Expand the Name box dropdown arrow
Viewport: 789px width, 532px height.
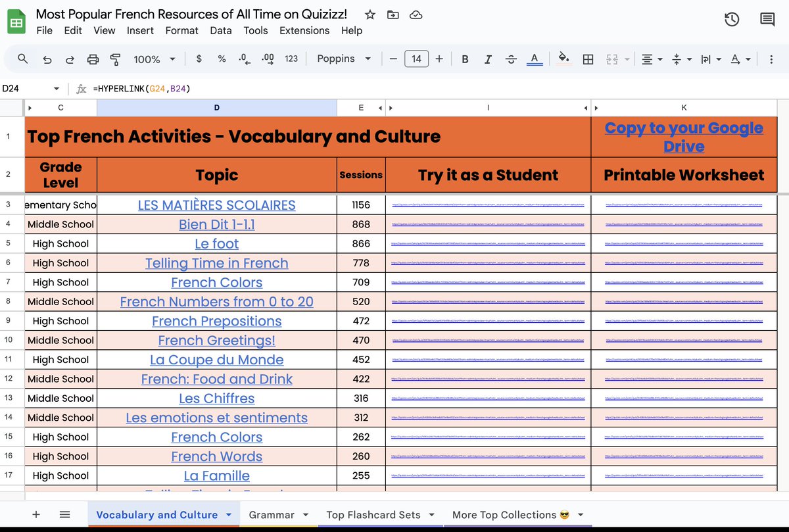[57, 88]
